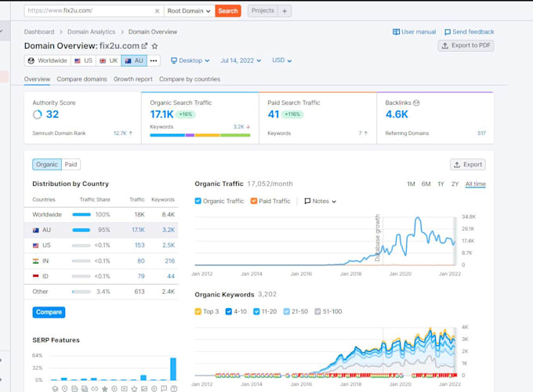Switch to the Compare domains tab
The height and width of the screenshot is (392, 533).
click(82, 79)
